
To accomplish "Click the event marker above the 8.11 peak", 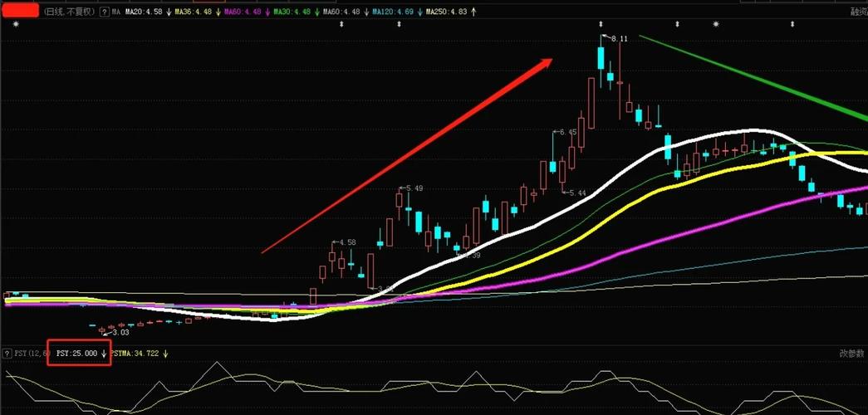I will (601, 25).
